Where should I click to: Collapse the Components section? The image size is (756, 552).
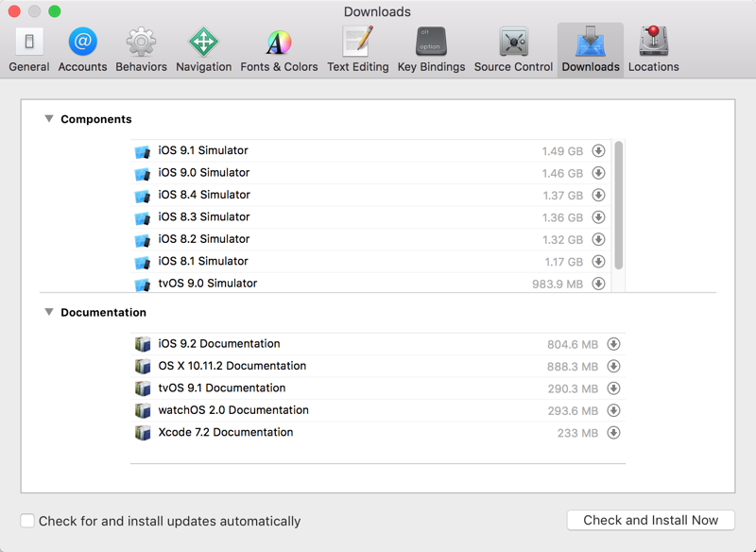coord(49,118)
